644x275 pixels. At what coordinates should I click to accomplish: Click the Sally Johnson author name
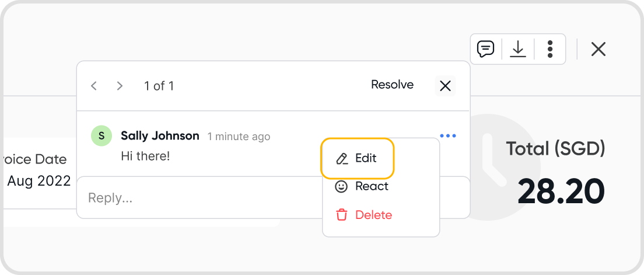[160, 136]
